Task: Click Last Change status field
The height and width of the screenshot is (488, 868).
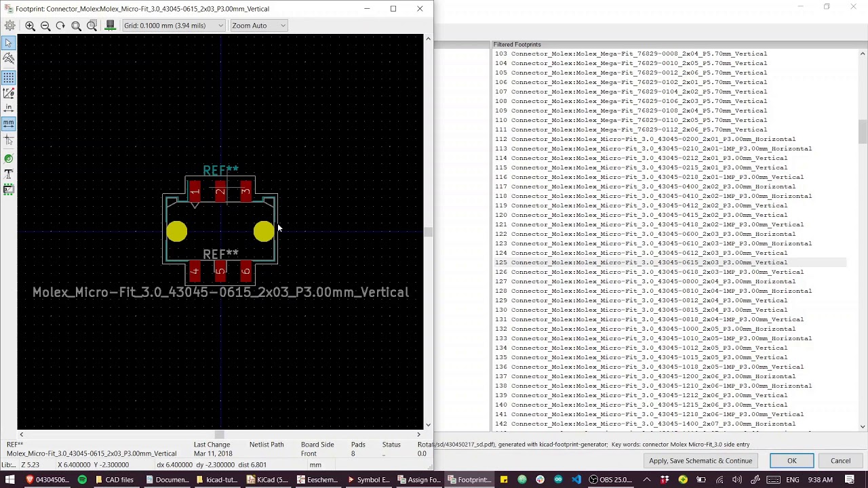Action: click(x=212, y=449)
